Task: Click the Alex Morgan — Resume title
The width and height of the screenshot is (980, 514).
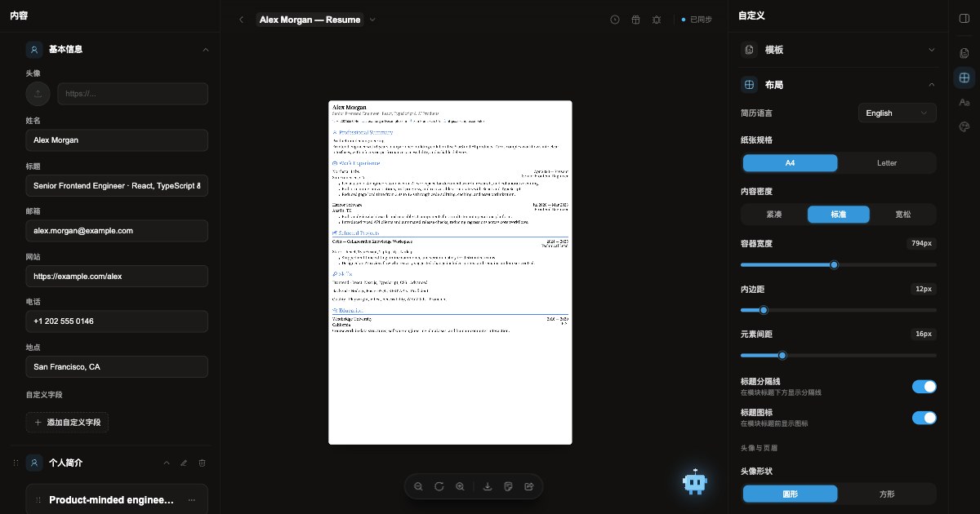Action: tap(310, 20)
